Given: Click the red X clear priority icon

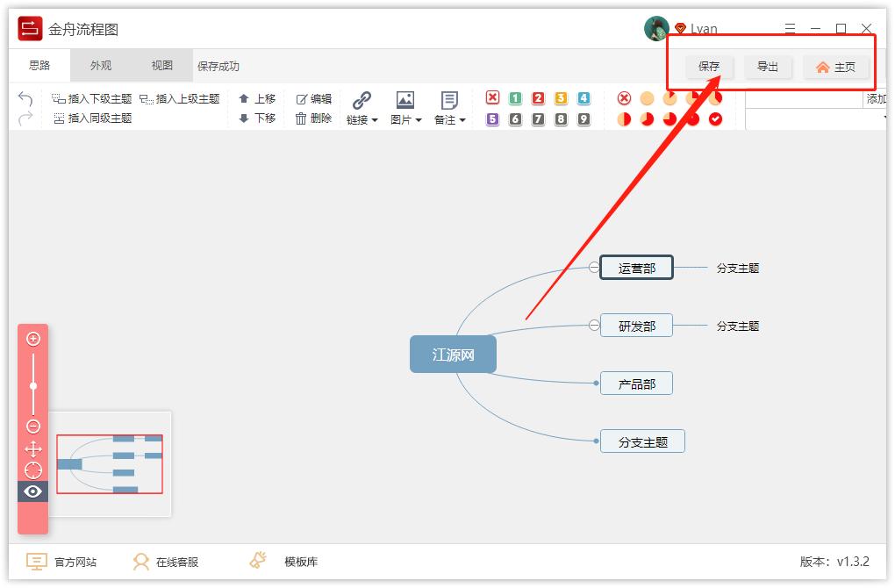Looking at the screenshot, I should click(x=491, y=98).
